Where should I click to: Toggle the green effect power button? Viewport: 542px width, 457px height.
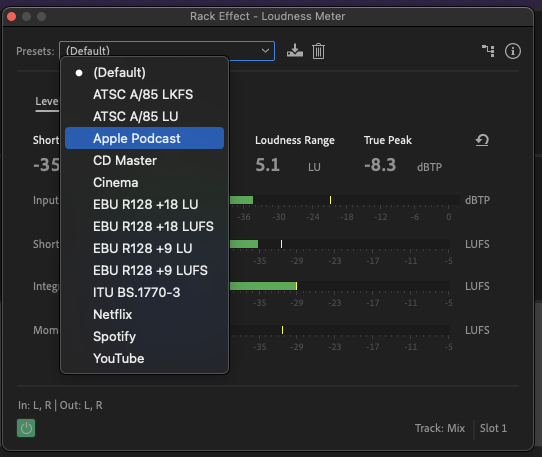coord(26,428)
